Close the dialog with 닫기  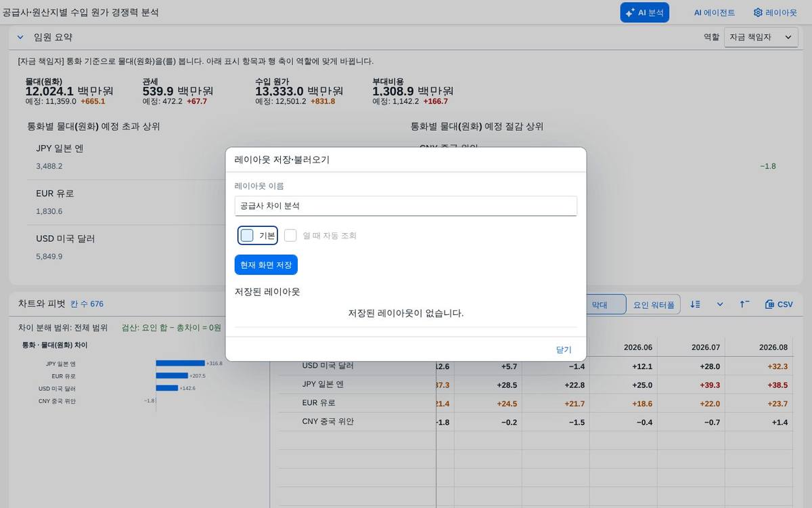pos(564,350)
